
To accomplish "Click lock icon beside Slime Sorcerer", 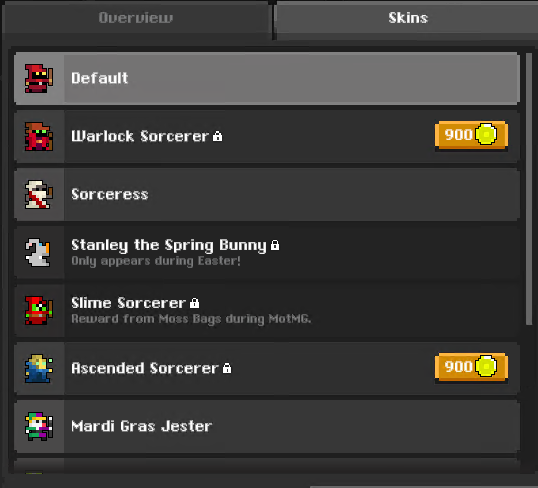I will tap(195, 303).
